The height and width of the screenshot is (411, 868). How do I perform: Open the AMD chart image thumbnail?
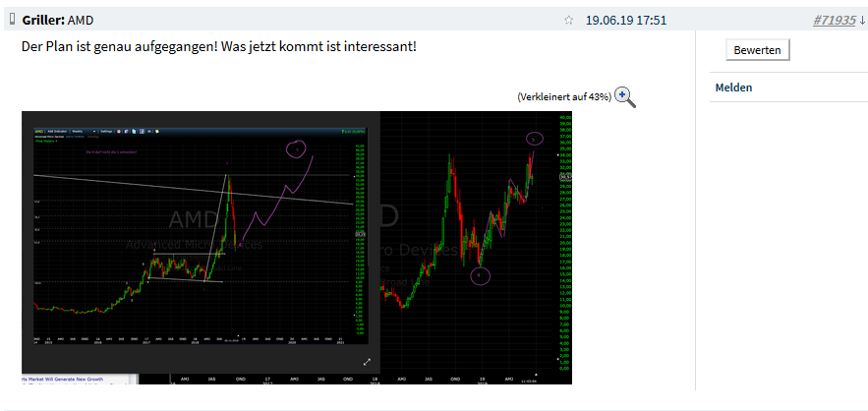coord(297,248)
